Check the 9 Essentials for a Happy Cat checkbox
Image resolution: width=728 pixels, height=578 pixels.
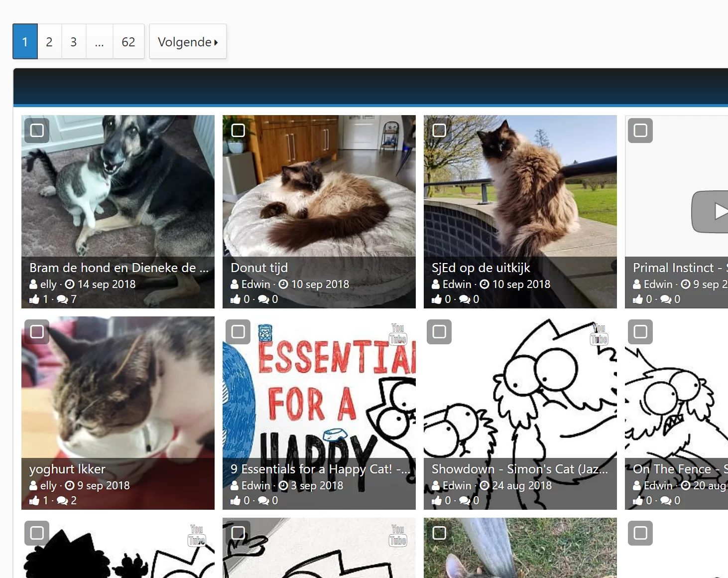click(x=238, y=332)
